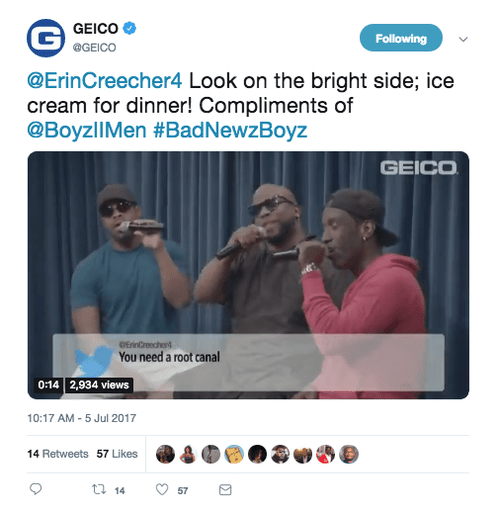The height and width of the screenshot is (520, 500).
Task: Expand the tweet options chevron
Action: click(x=463, y=39)
